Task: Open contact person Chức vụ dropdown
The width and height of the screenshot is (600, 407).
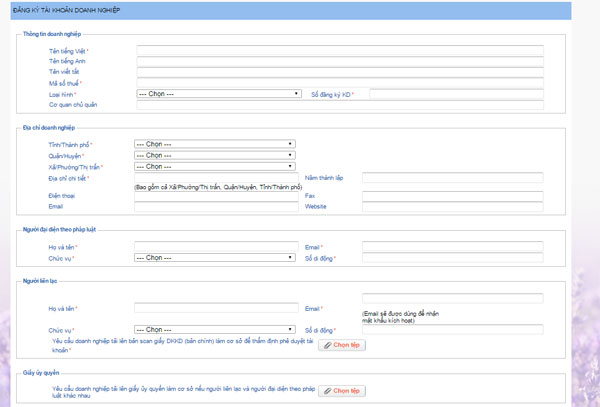Action: point(215,329)
